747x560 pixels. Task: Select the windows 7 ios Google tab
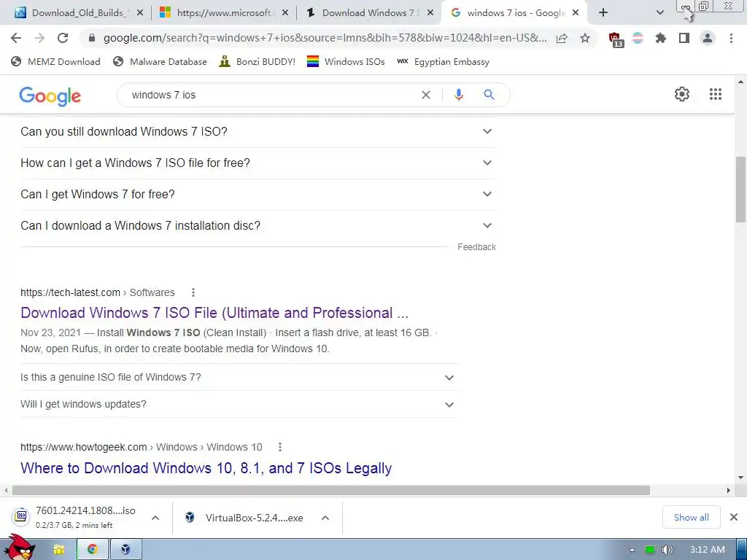click(x=514, y=13)
